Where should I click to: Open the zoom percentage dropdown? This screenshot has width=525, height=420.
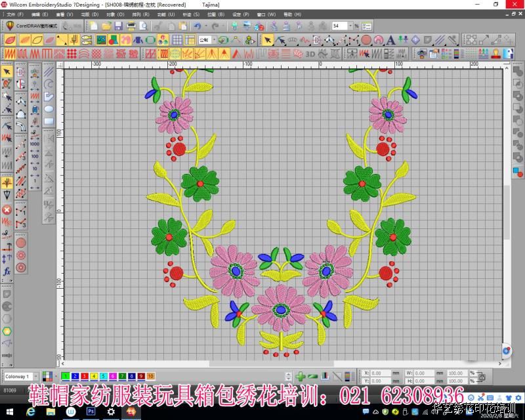[x=350, y=26]
